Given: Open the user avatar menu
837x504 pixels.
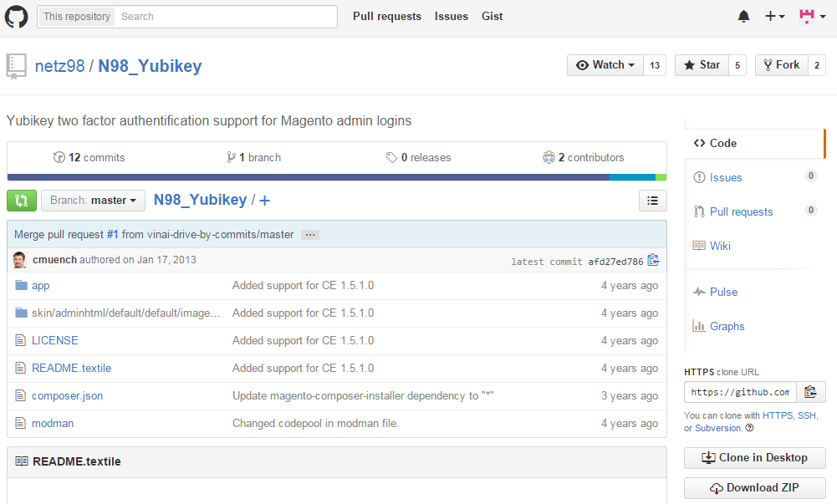Looking at the screenshot, I should coord(812,17).
